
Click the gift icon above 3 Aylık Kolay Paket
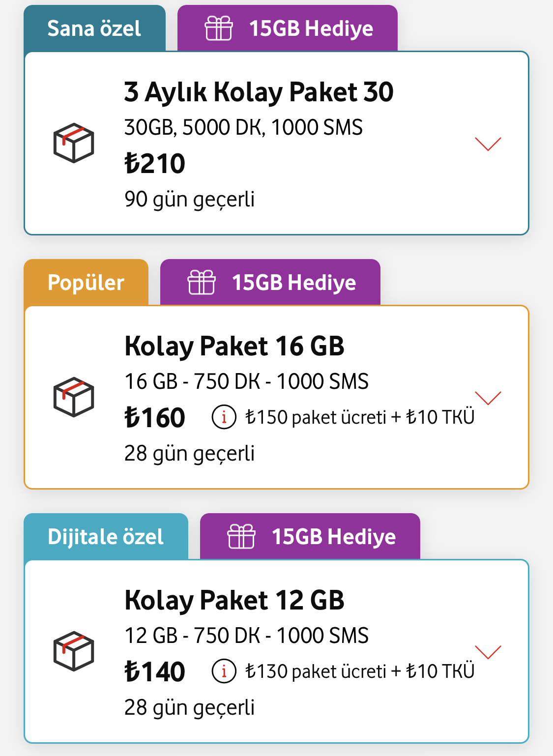point(219,28)
